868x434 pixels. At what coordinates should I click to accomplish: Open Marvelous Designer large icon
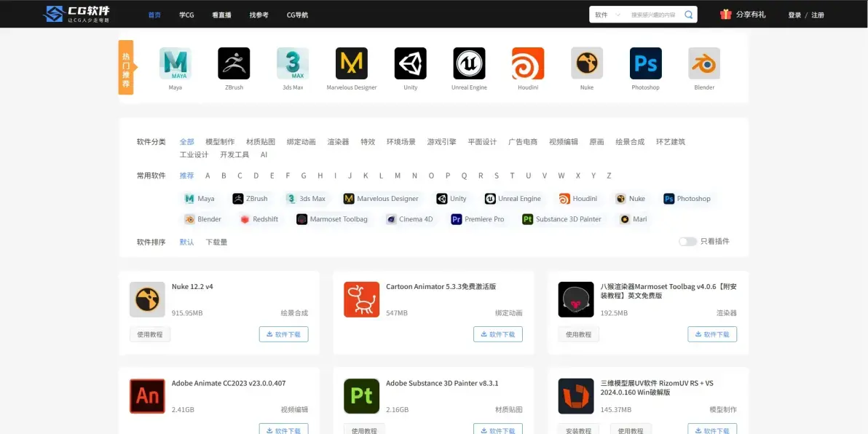[352, 63]
